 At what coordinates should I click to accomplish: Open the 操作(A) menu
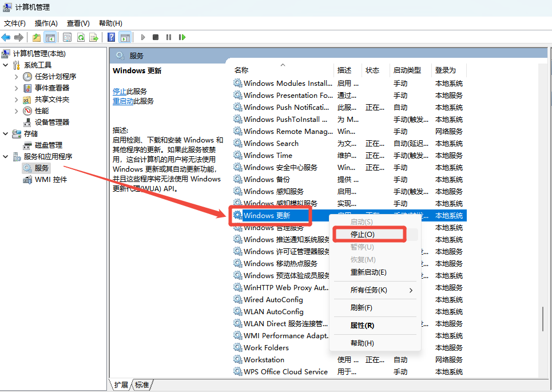46,23
